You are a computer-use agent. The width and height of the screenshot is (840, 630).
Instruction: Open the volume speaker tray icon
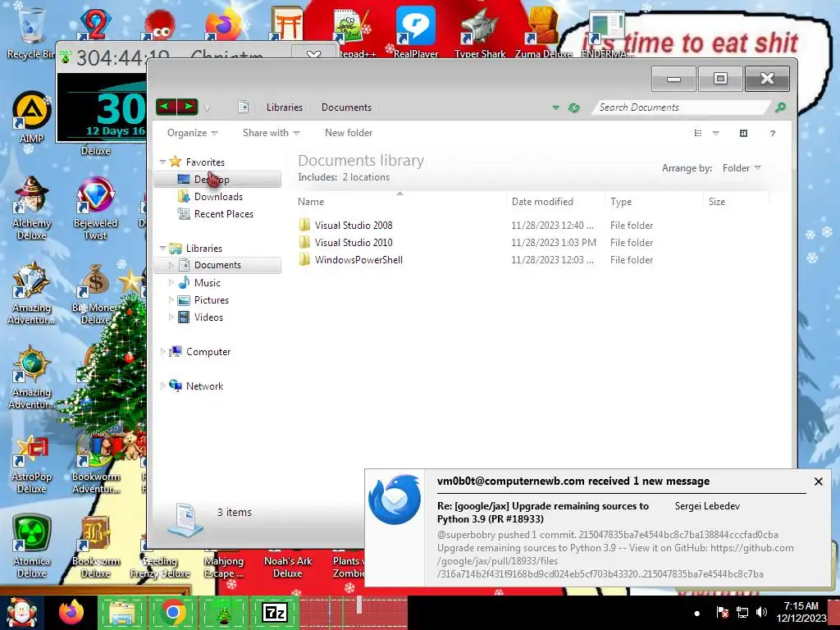(x=760, y=612)
